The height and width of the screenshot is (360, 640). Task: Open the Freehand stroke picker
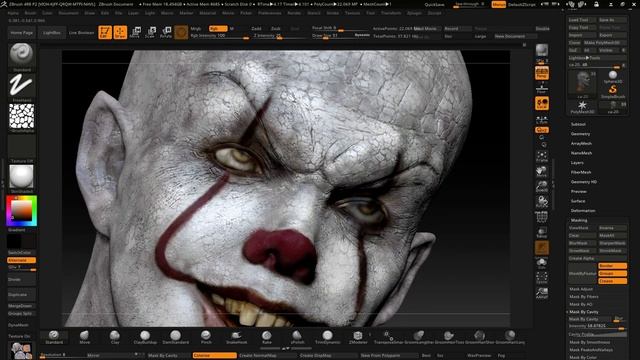[22, 86]
